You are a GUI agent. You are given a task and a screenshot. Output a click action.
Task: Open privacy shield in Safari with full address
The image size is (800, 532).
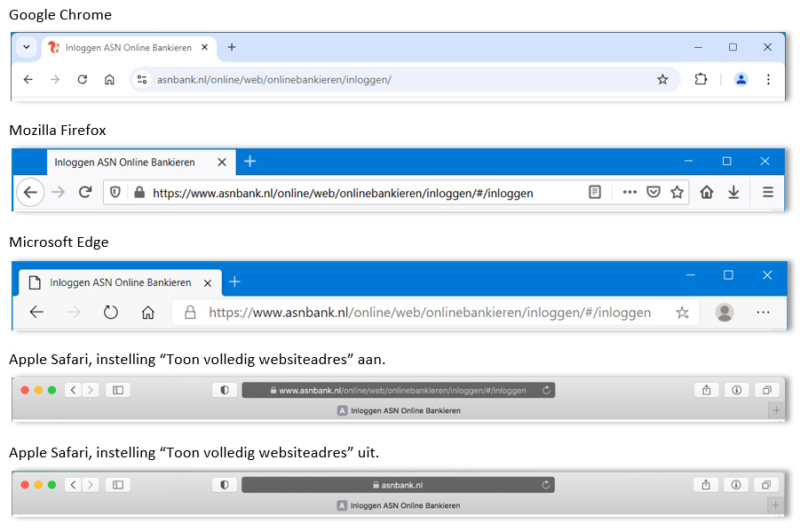point(225,390)
